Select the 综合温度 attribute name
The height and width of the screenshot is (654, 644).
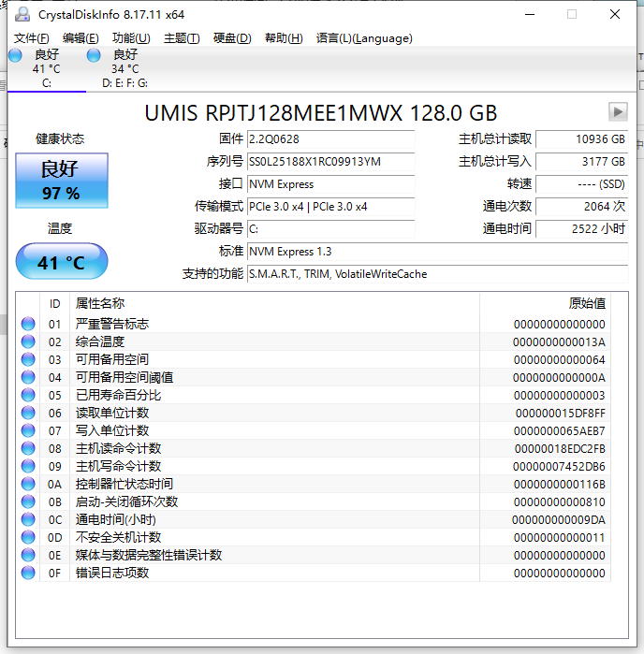click(100, 342)
